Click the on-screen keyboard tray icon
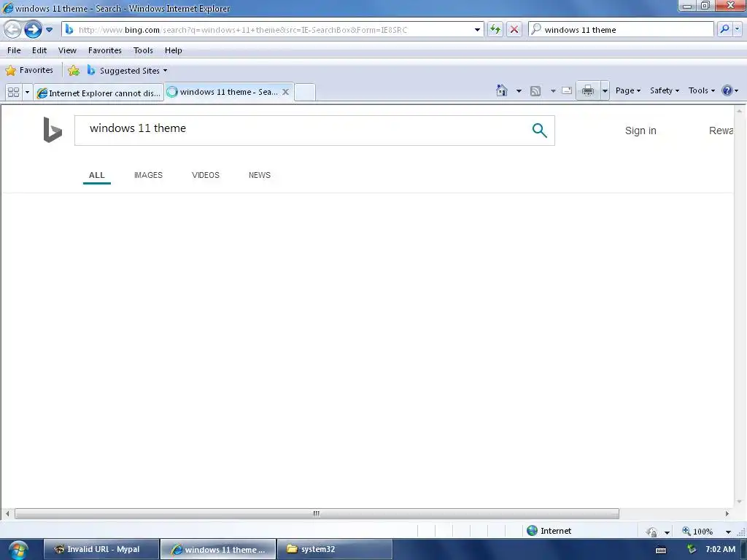Image resolution: width=747 pixels, height=560 pixels. [661, 550]
